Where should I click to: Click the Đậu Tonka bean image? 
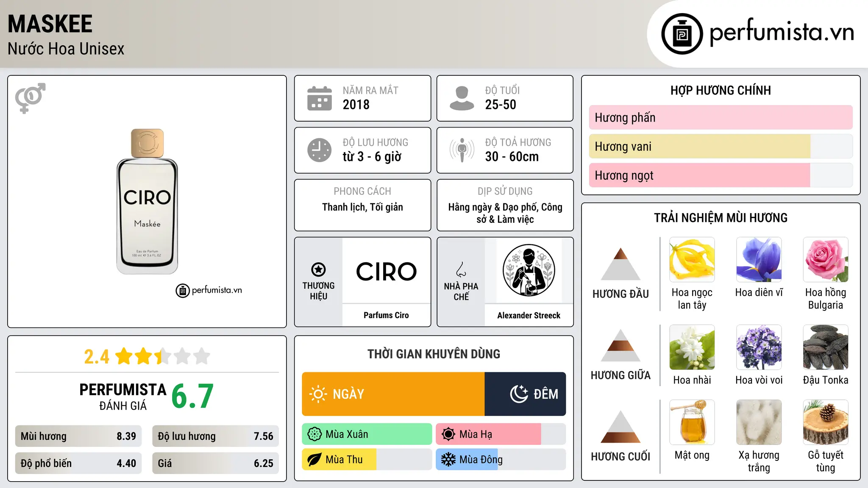point(826,347)
